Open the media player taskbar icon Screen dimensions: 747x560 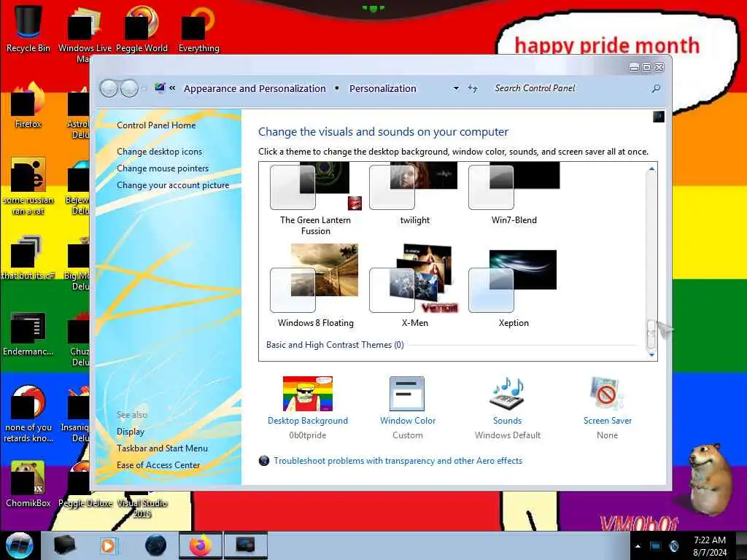coord(108,545)
